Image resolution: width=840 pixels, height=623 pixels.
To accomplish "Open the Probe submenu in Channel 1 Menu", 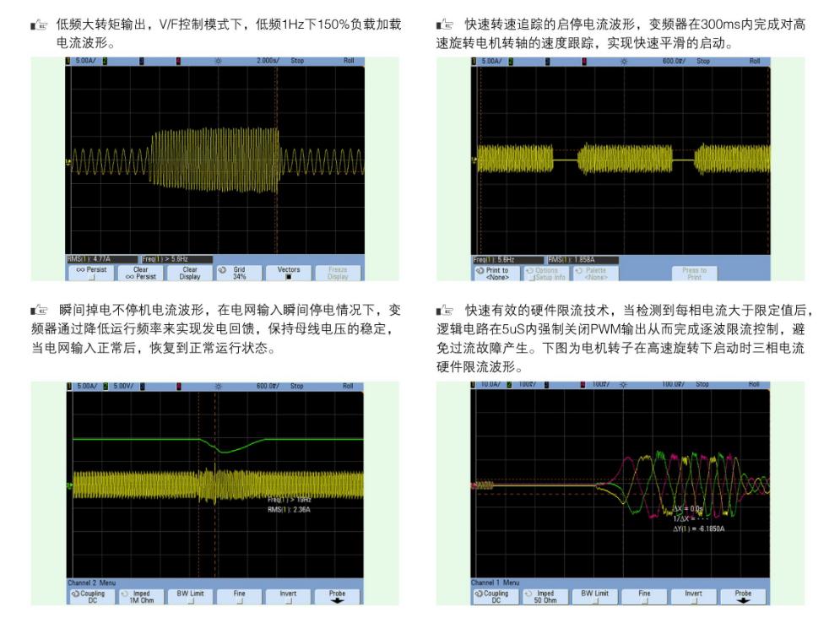I will coord(742,596).
